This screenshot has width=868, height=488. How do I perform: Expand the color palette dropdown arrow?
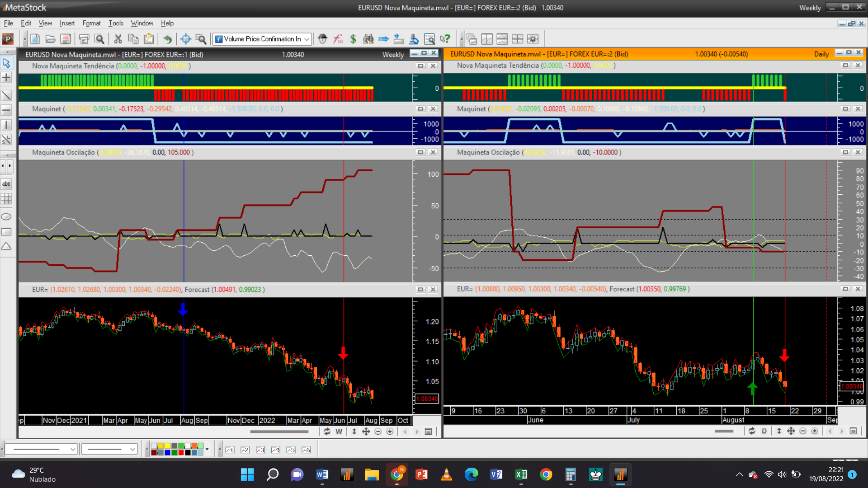pyautogui.click(x=207, y=449)
